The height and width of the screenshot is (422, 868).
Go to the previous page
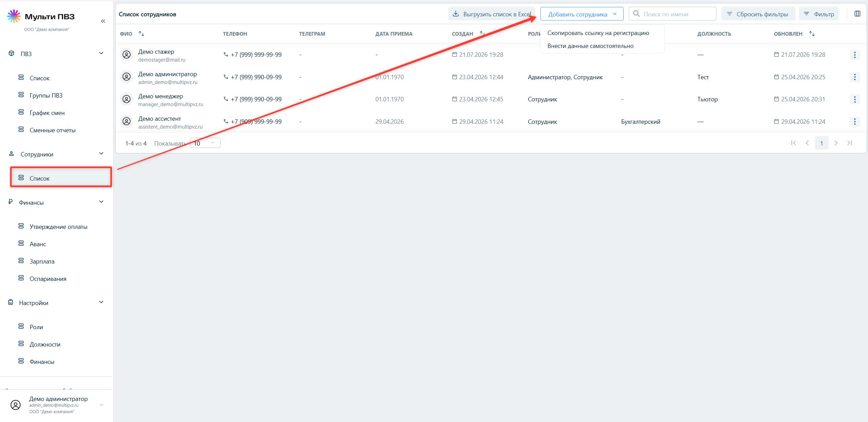coord(807,143)
